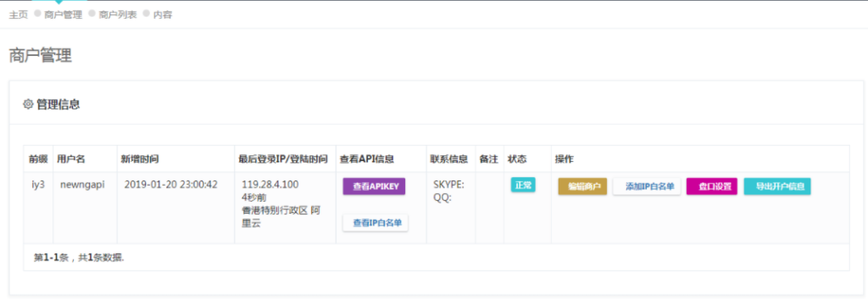Click the 内容 breadcrumb item

pos(163,15)
